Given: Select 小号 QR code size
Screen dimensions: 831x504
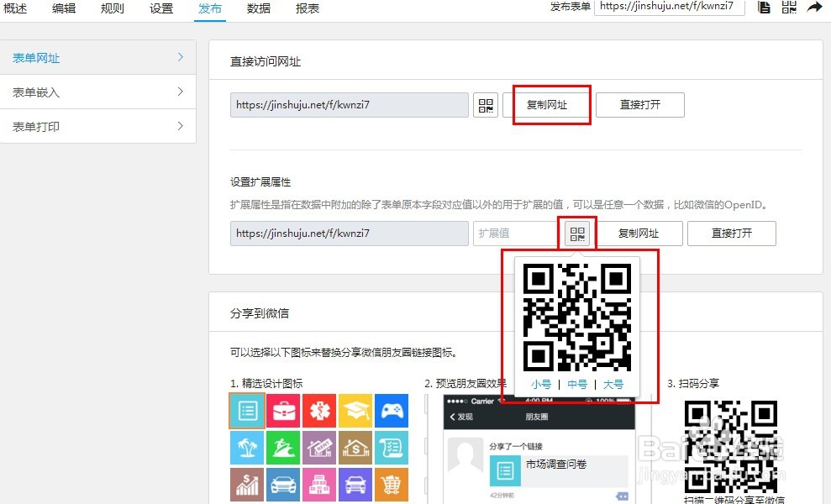Looking at the screenshot, I should pyautogui.click(x=542, y=384).
